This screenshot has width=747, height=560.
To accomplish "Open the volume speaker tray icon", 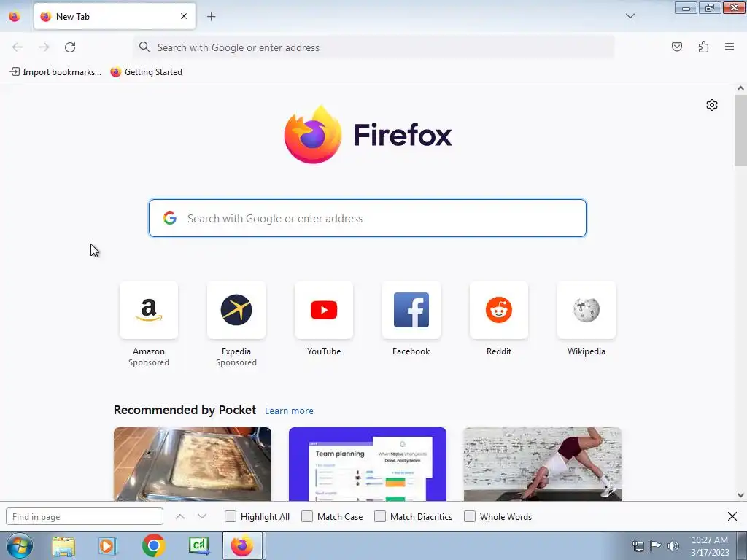I will pyautogui.click(x=673, y=546).
